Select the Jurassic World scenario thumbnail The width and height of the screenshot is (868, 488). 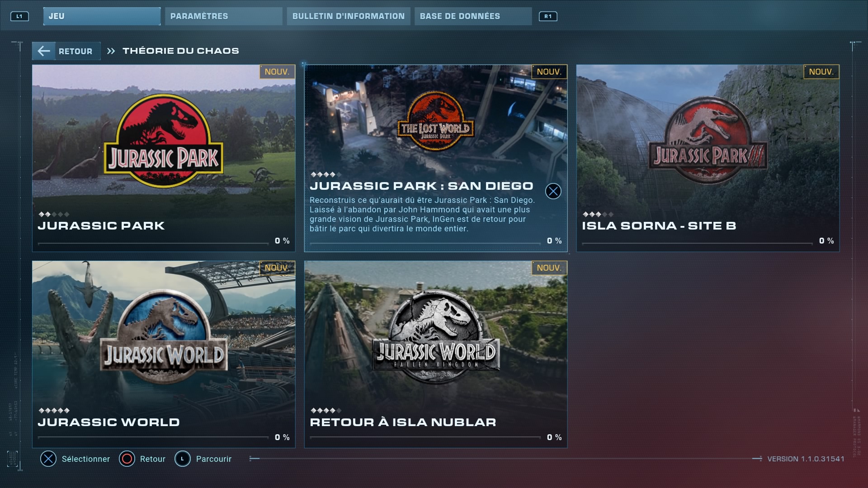(x=164, y=354)
